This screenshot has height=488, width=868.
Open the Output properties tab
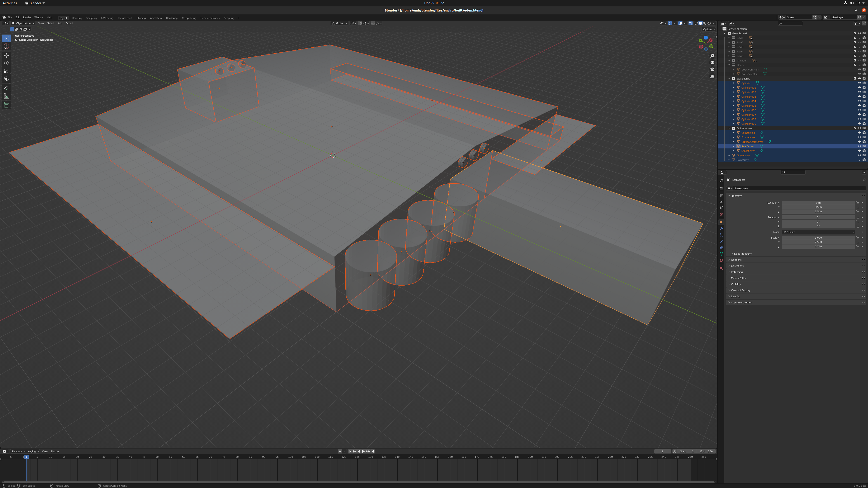click(721, 195)
